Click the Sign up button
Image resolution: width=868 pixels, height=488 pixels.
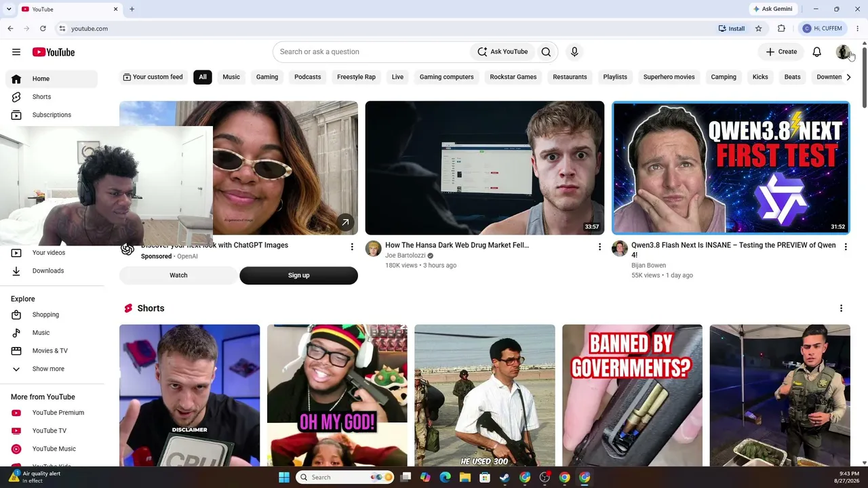tap(298, 275)
